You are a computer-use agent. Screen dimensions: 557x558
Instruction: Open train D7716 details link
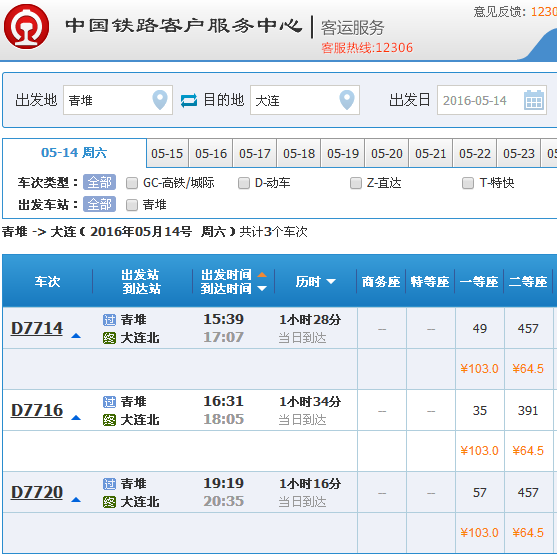pos(37,410)
